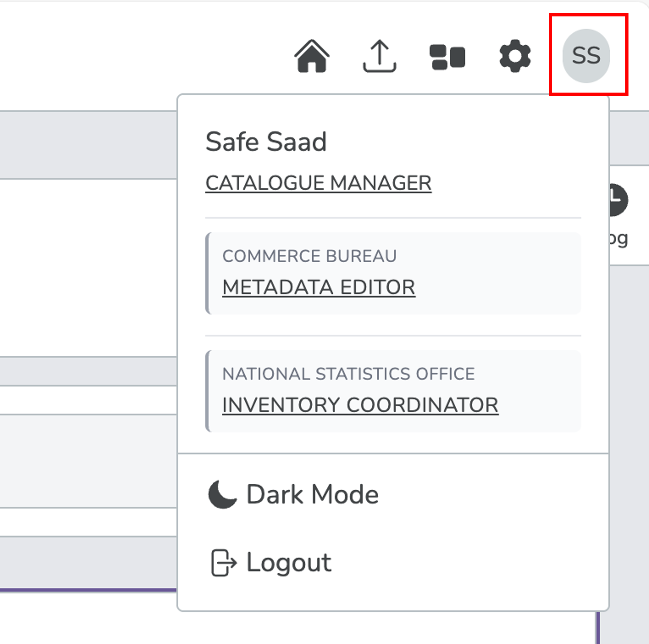The image size is (649, 644).
Task: Go to the Home page icon
Action: [x=312, y=56]
